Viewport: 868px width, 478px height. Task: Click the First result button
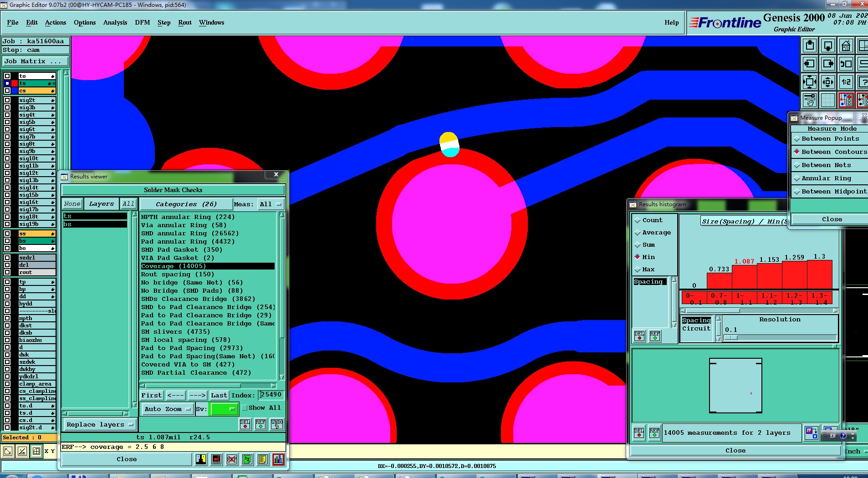152,396
